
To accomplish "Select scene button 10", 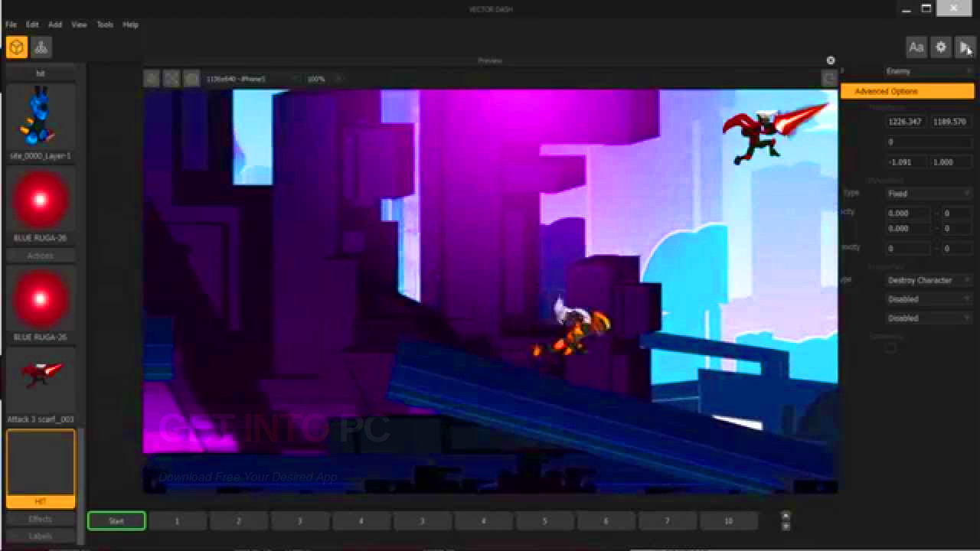I will [x=728, y=521].
